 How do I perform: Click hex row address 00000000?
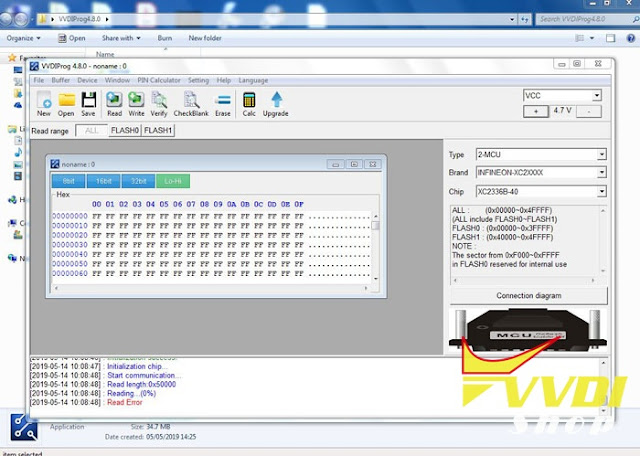(x=70, y=216)
